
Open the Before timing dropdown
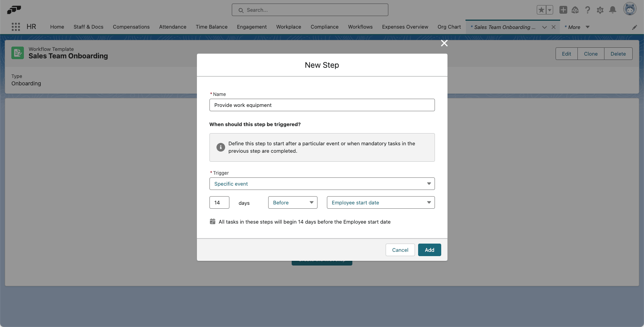click(x=292, y=202)
